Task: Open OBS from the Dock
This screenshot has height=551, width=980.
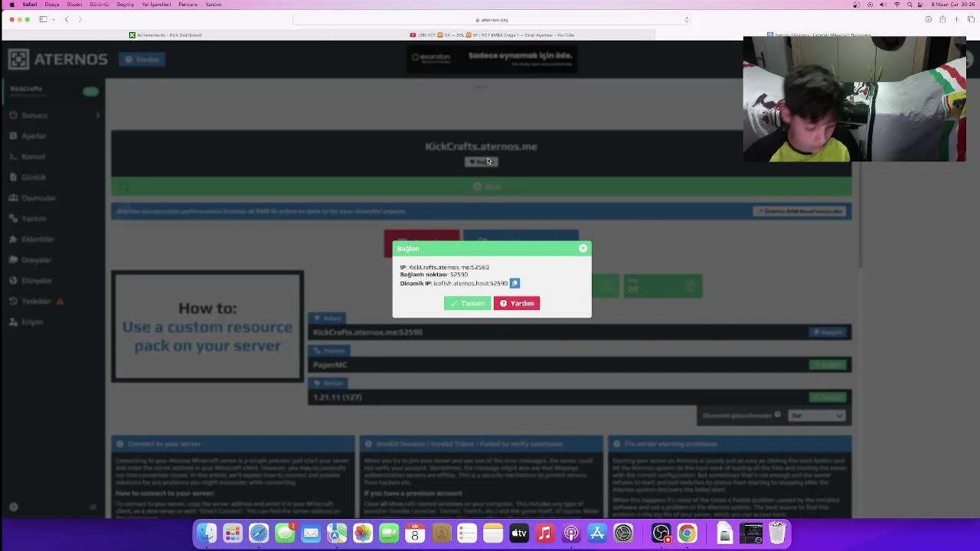Action: (661, 533)
